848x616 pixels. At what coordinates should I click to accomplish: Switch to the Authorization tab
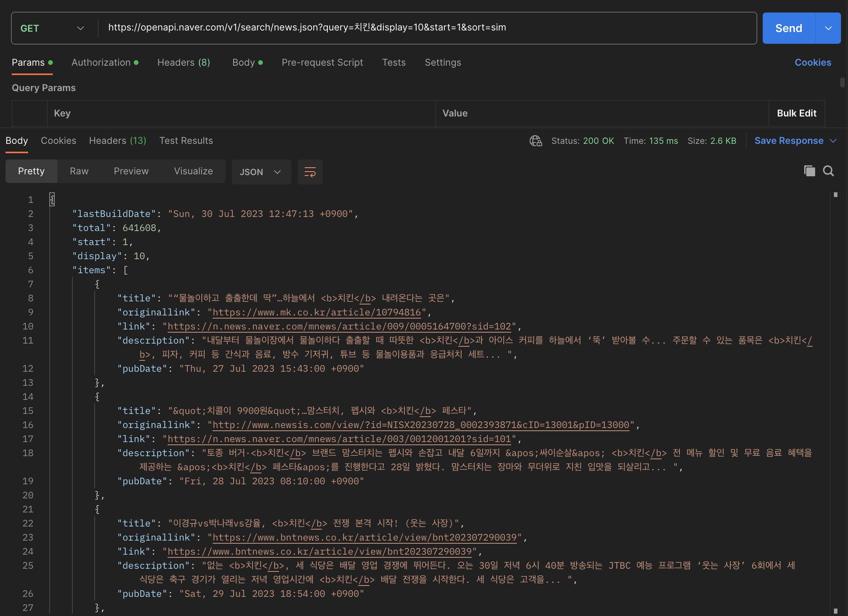(105, 63)
